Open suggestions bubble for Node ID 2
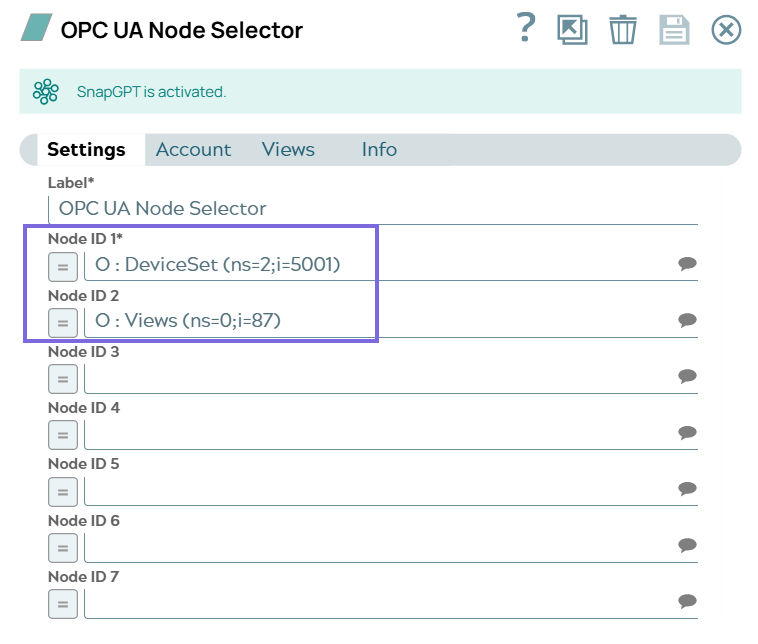Viewport: 758px width, 644px height. point(687,320)
